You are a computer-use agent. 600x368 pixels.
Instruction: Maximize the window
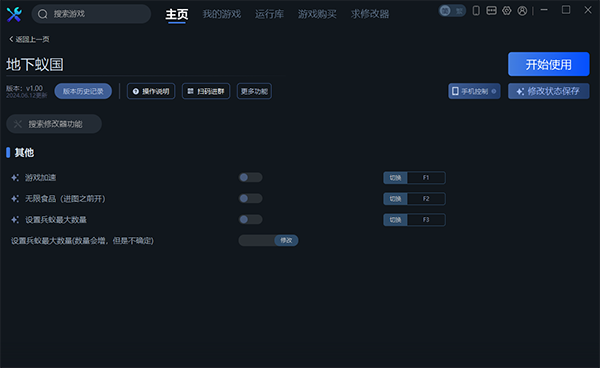coord(566,10)
